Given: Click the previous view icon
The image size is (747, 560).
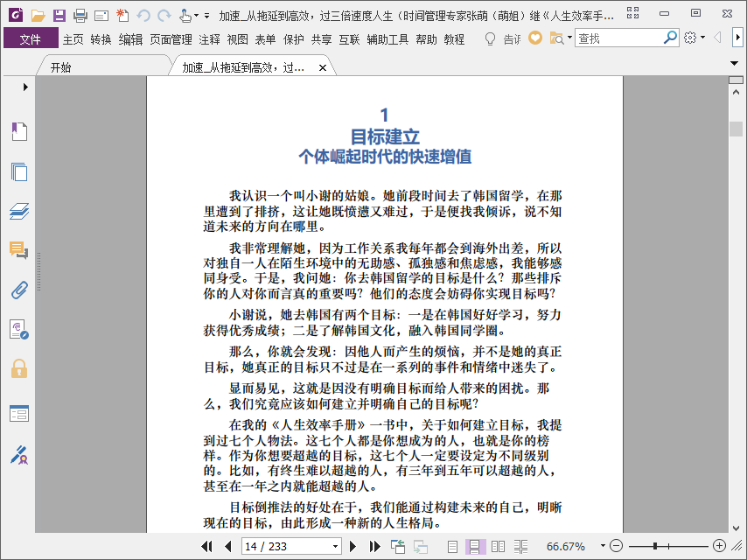Looking at the screenshot, I should tap(398, 546).
